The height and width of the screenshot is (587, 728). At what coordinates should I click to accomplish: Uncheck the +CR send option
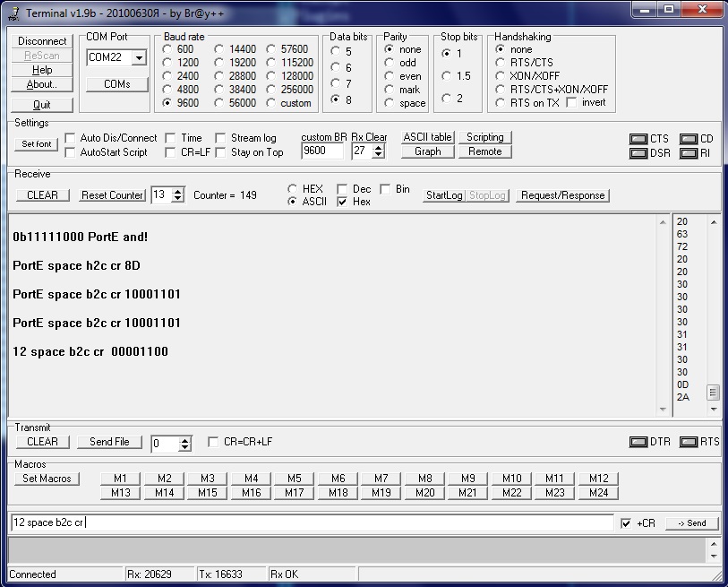(x=626, y=523)
